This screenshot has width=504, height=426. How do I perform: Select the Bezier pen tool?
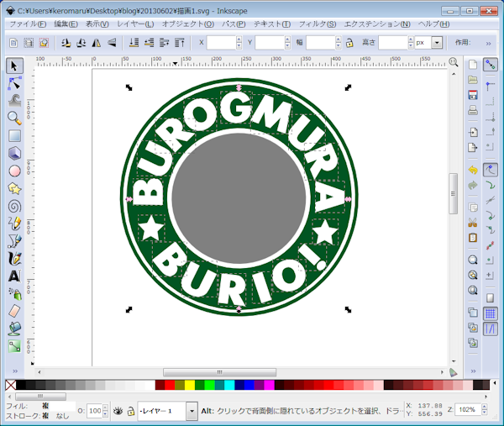(x=14, y=241)
